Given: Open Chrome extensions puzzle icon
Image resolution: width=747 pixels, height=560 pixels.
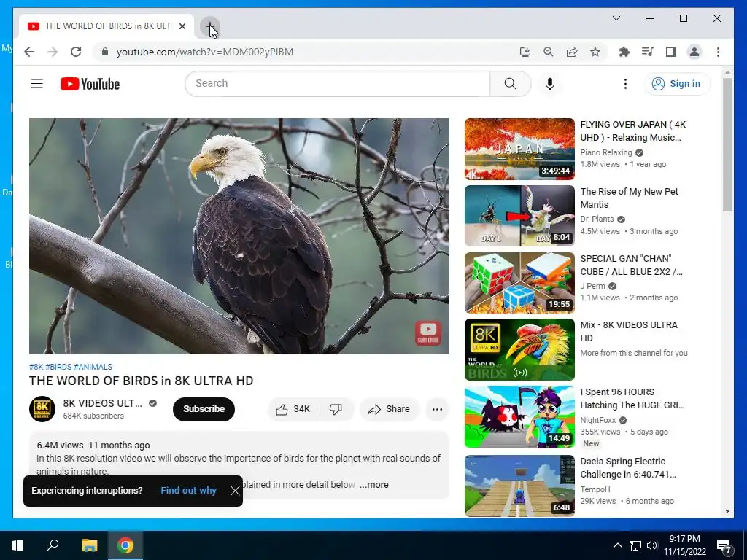Looking at the screenshot, I should 624,52.
